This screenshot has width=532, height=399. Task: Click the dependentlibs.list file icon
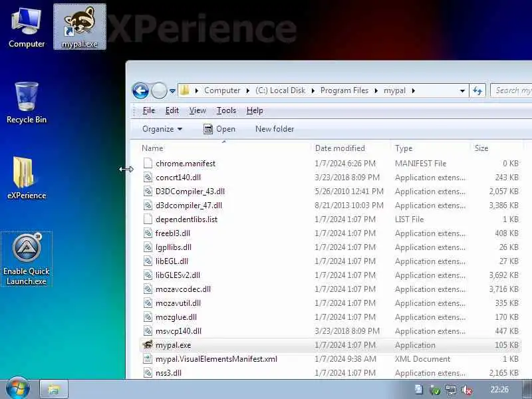148,219
